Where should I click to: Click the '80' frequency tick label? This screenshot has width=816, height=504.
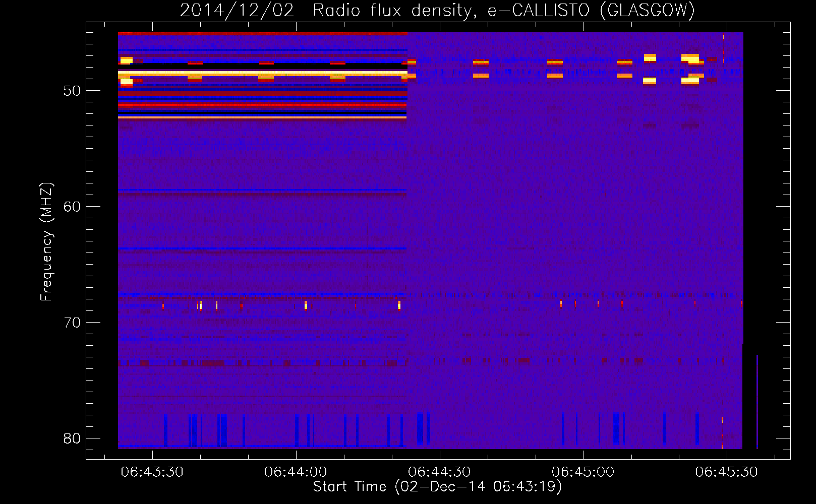72,438
